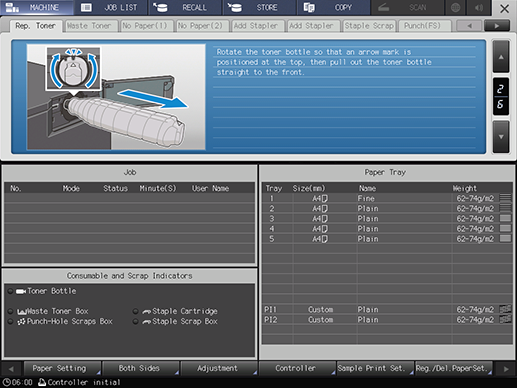Open Both Sides settings
This screenshot has height=388, width=517.
140,368
